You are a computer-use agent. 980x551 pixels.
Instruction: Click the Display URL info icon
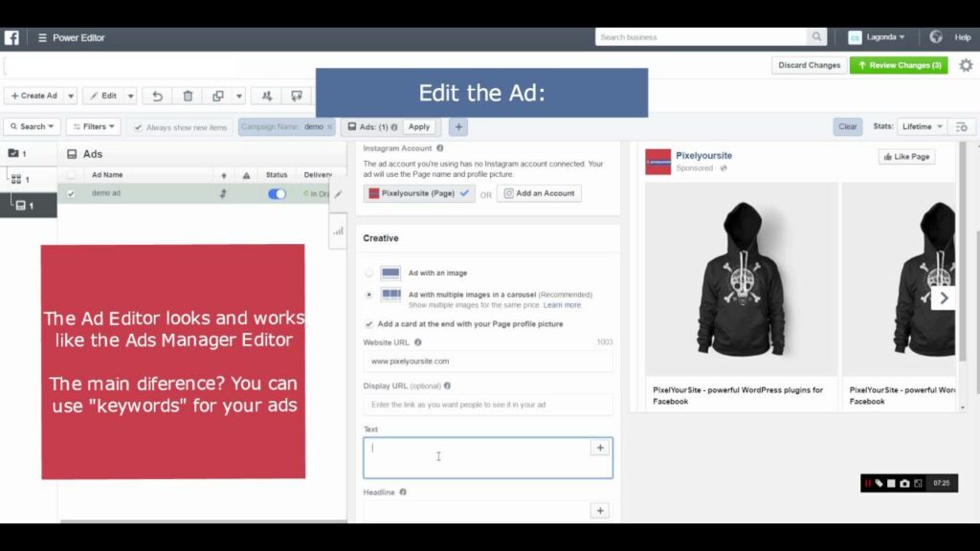(448, 386)
